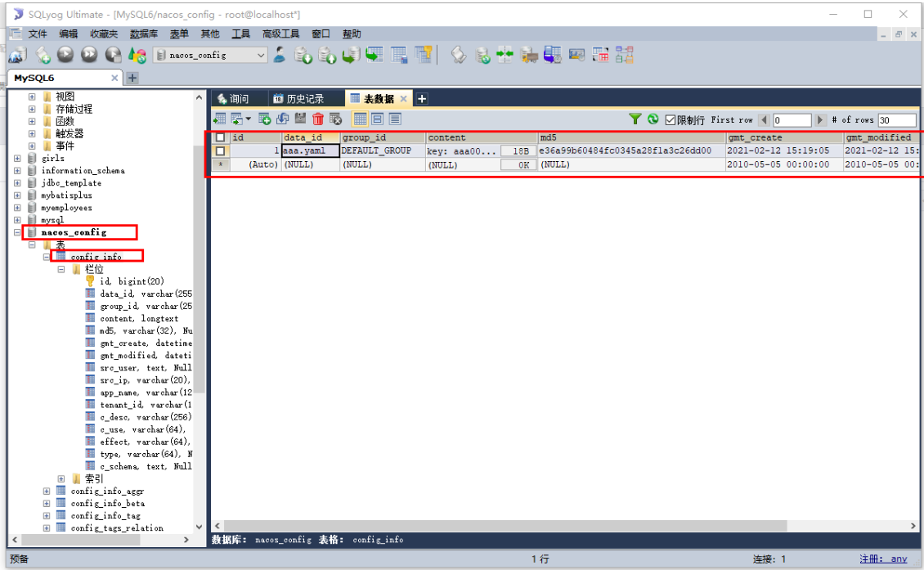Click the new connection icon in main toolbar
Screen dimensions: 924x570
[18, 55]
